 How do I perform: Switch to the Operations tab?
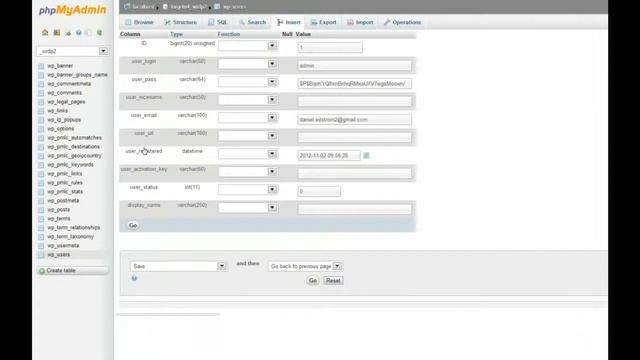(x=402, y=22)
